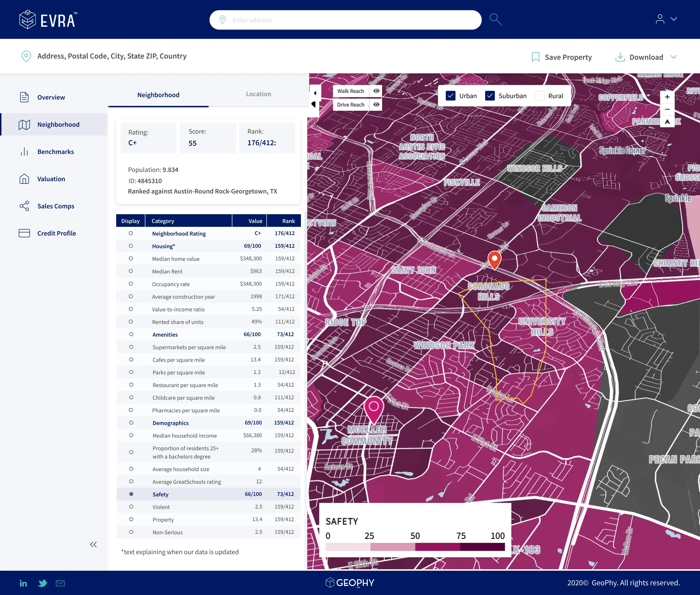The image size is (700, 595).
Task: Click the EVRA logo
Action: [48, 20]
